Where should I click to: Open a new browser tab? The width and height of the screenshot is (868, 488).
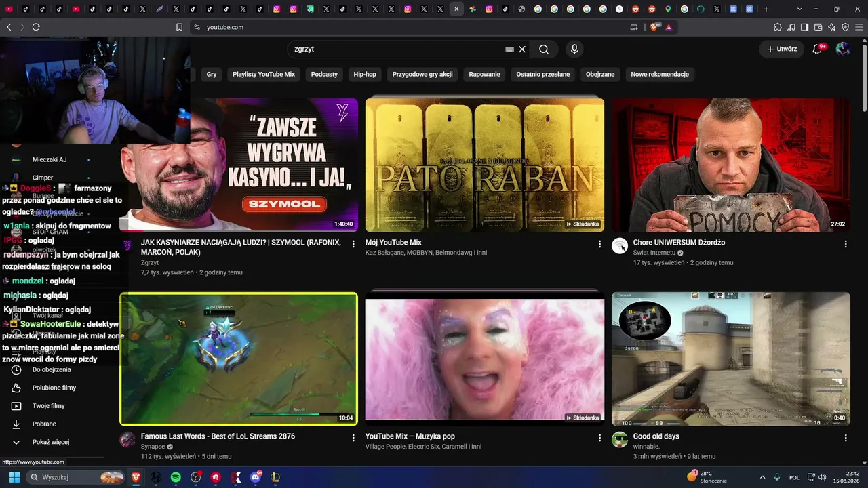(766, 9)
